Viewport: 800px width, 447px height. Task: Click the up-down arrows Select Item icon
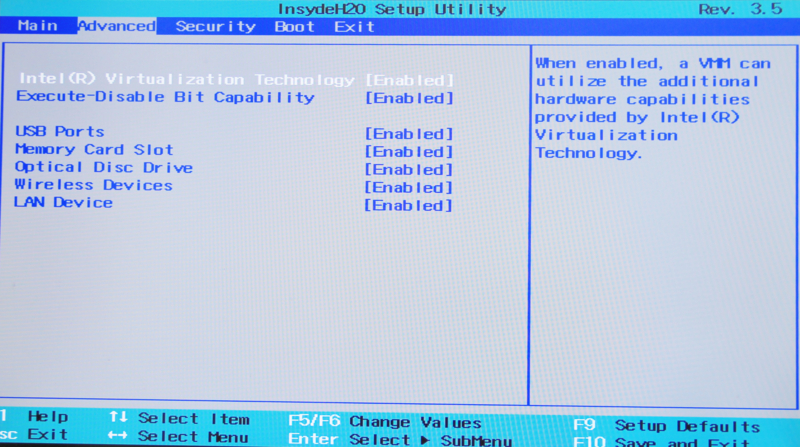[118, 417]
